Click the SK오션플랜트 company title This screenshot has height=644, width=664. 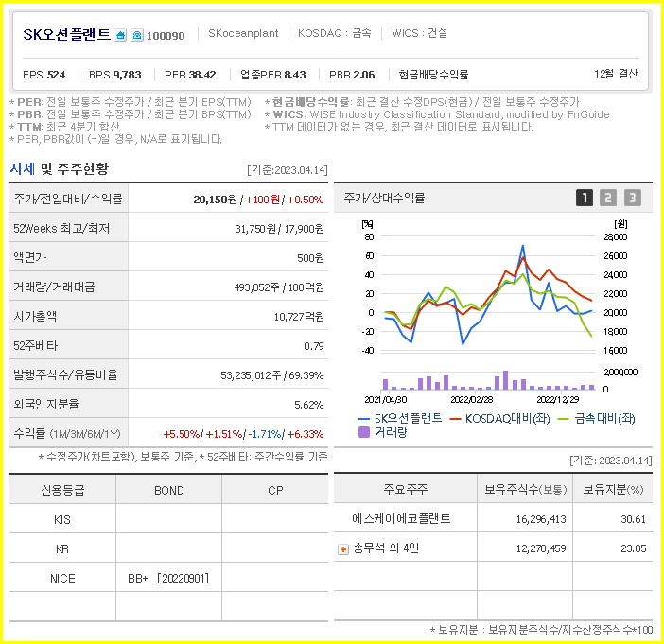pos(66,35)
